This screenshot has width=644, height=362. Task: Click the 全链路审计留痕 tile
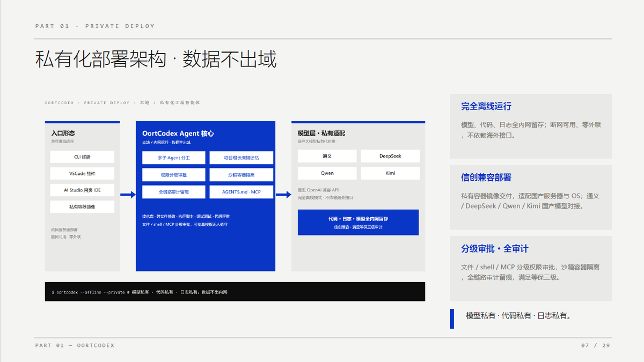click(173, 192)
